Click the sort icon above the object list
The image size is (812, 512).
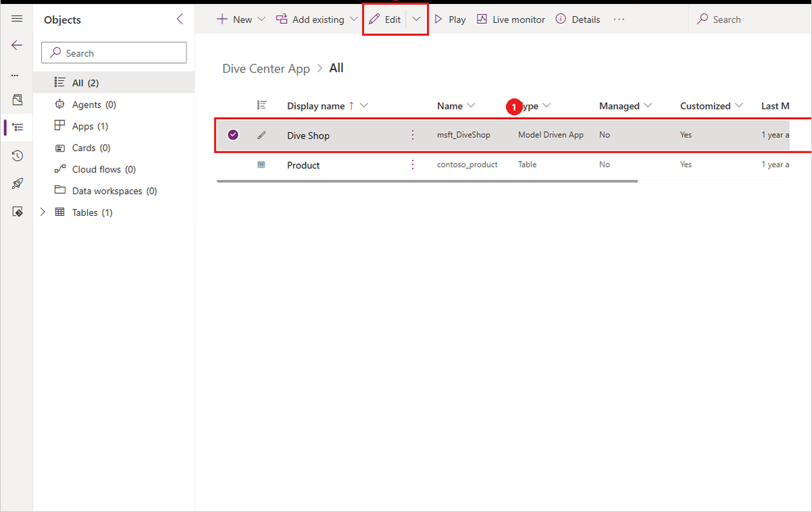262,105
